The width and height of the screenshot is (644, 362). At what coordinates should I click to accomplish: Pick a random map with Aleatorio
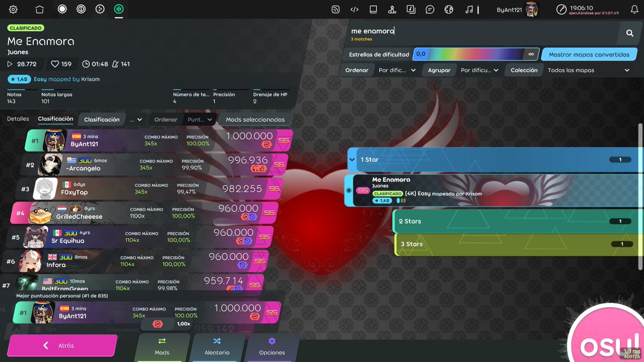coord(217,346)
